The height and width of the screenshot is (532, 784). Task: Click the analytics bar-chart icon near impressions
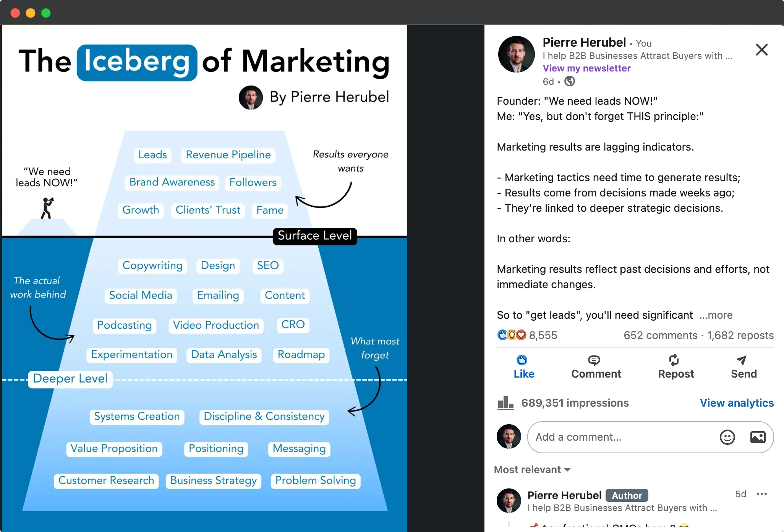click(505, 402)
